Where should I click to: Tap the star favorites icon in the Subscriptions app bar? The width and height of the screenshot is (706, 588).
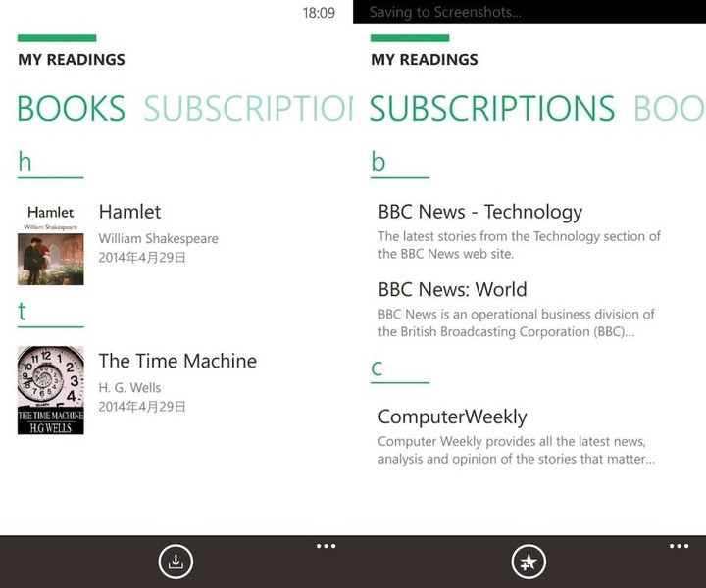(529, 562)
